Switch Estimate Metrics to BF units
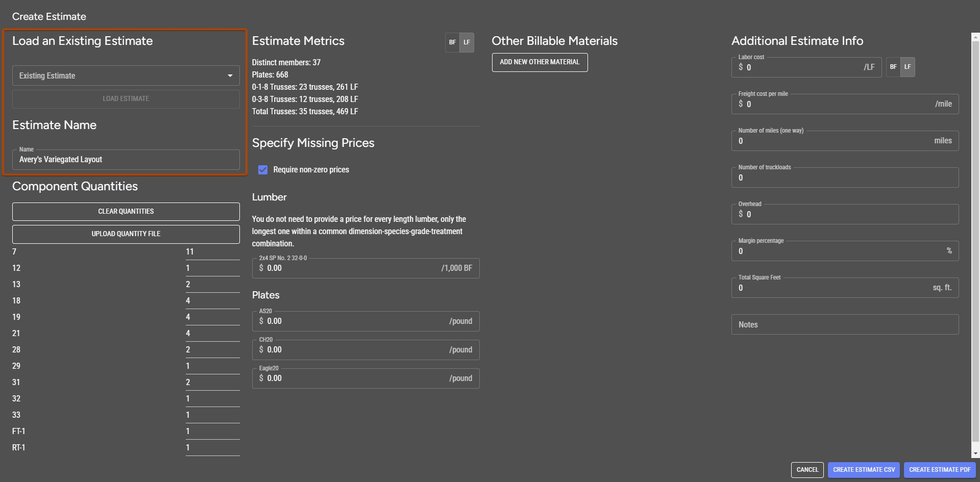980x482 pixels. click(452, 42)
